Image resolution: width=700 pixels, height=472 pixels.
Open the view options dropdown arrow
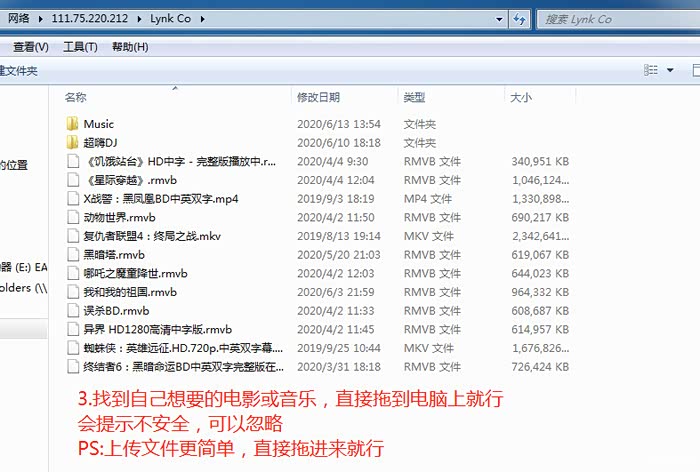tap(670, 70)
